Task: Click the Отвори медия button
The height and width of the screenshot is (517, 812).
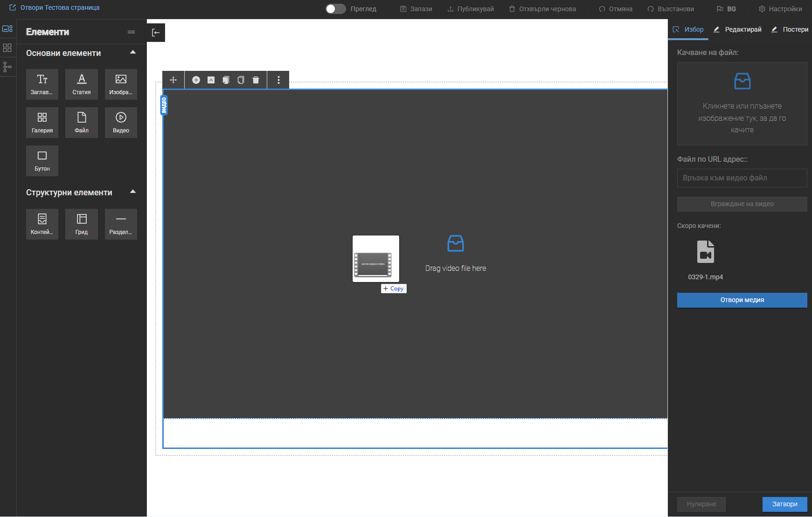Action: (742, 300)
